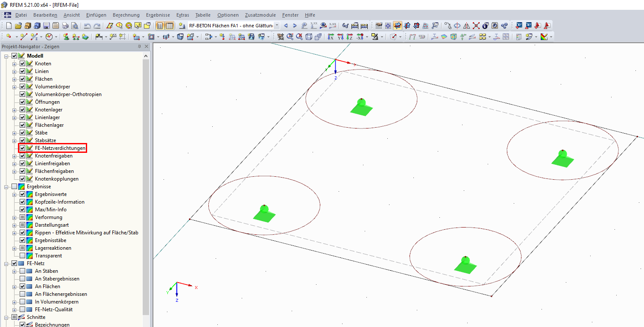Open an existing file via toolbar icon

point(18,26)
